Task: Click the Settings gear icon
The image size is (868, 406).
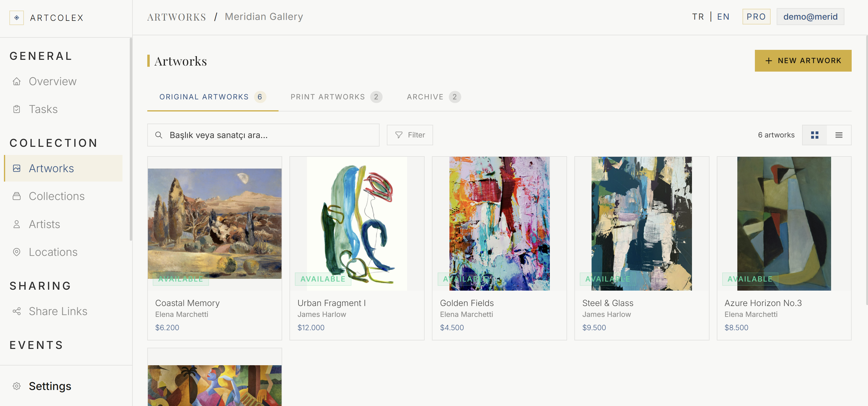Action: click(17, 386)
